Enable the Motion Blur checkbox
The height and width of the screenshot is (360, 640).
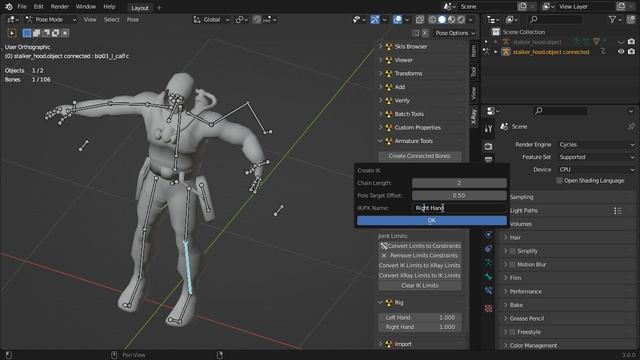point(513,264)
